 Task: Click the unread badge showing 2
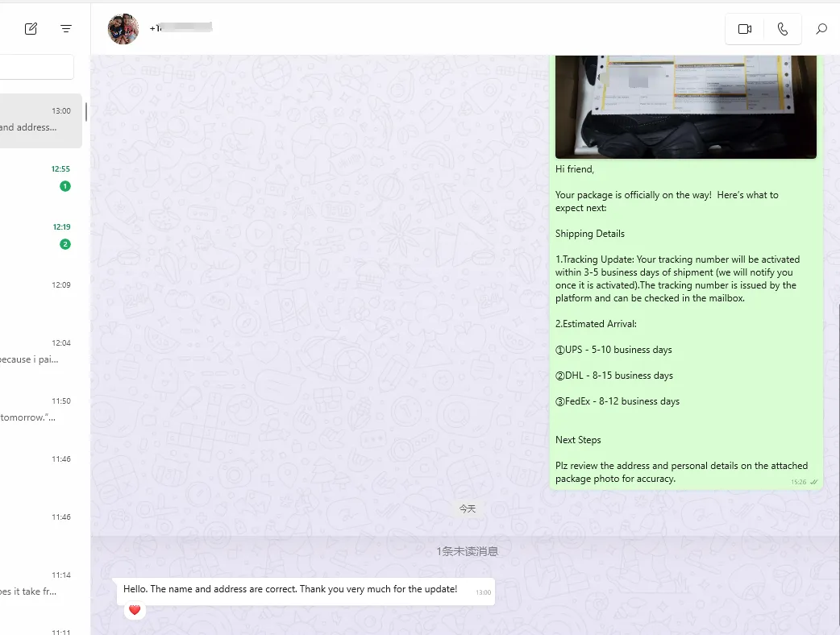65,244
